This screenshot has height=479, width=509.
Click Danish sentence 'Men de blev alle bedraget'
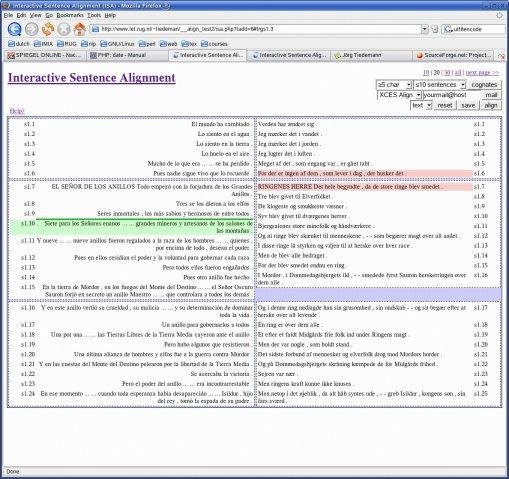[292, 256]
